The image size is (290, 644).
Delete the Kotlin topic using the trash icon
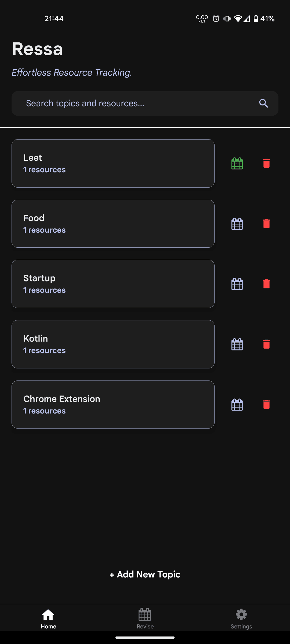point(266,344)
